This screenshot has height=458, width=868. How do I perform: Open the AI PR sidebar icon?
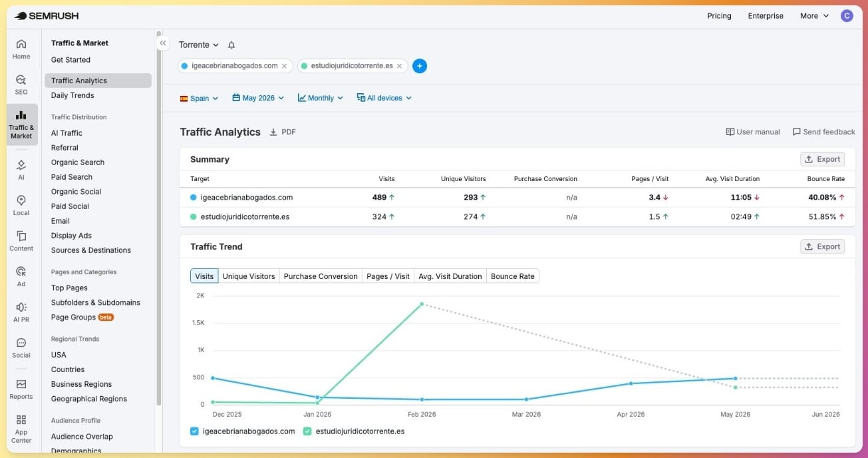(x=21, y=312)
